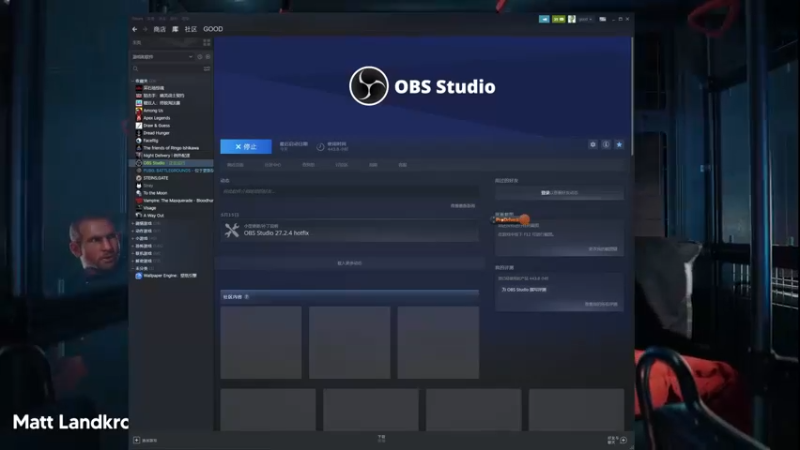The width and height of the screenshot is (800, 450).
Task: Open the 商店 (Store) tab
Action: (160, 29)
